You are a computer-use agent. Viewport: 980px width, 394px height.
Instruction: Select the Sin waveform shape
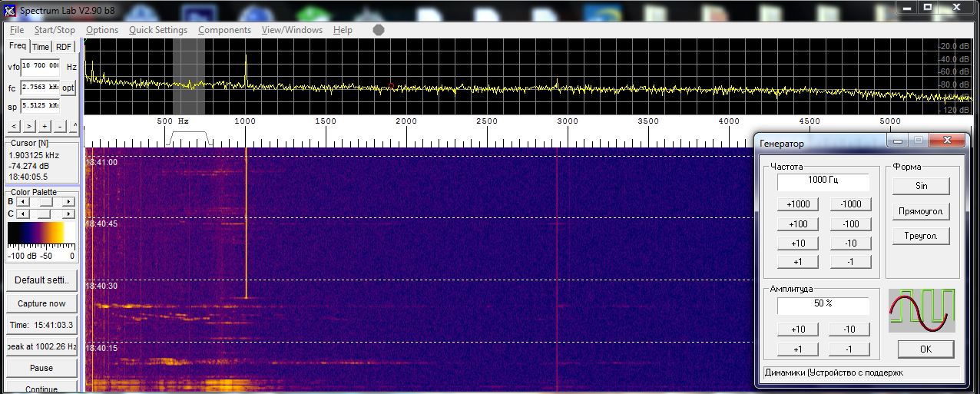pyautogui.click(x=921, y=186)
